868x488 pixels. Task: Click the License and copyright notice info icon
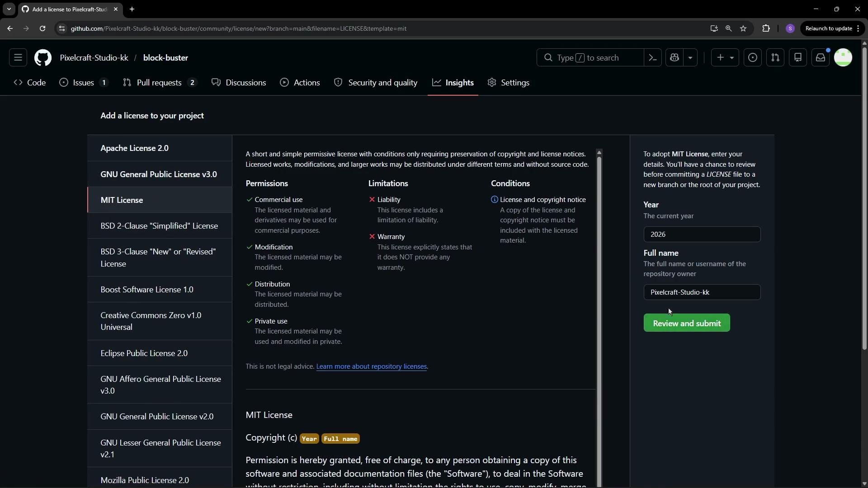point(495,200)
